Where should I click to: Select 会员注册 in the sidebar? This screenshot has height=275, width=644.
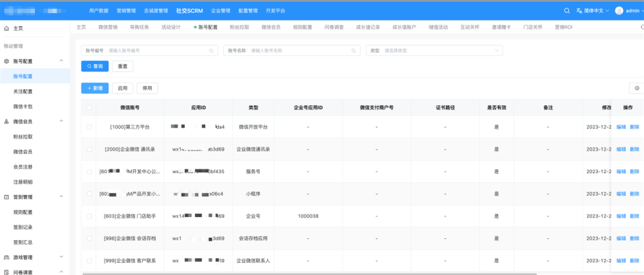(23, 167)
